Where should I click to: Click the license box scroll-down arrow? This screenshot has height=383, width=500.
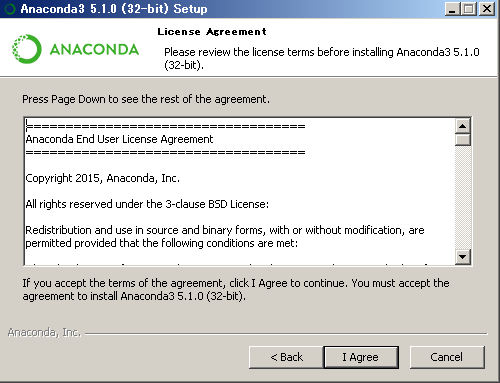(x=463, y=257)
